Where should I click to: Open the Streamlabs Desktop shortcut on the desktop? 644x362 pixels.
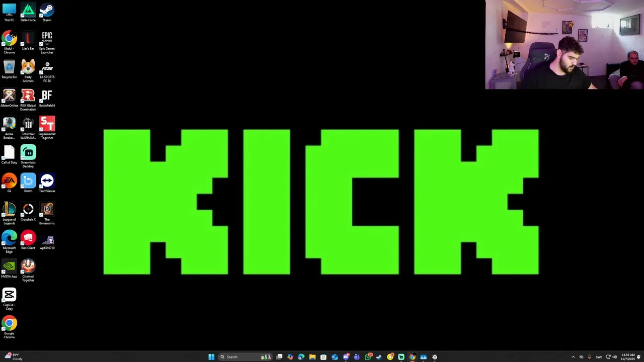tap(28, 157)
